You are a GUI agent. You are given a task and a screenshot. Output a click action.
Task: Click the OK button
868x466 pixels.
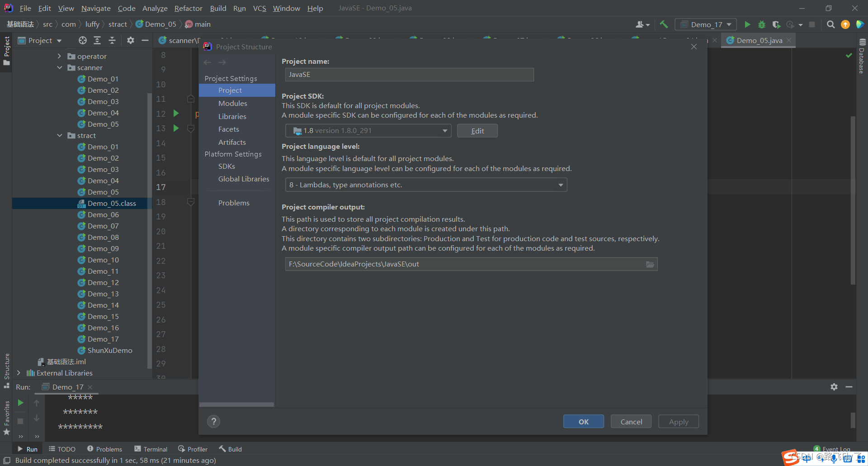583,422
